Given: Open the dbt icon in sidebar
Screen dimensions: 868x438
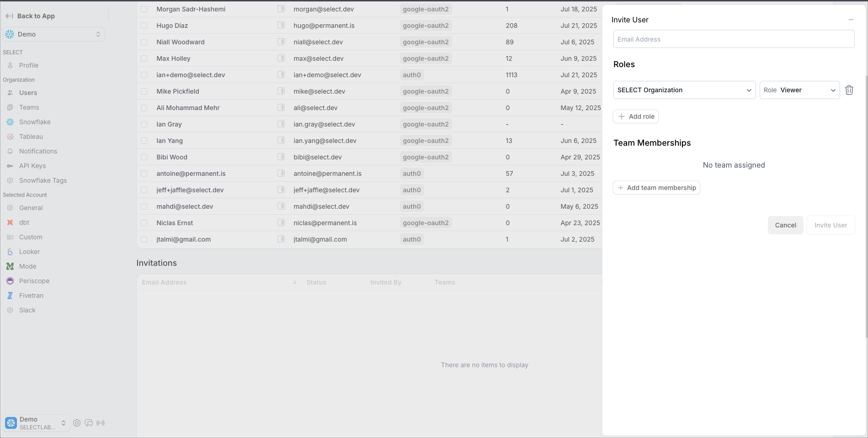Looking at the screenshot, I should click(x=10, y=222).
